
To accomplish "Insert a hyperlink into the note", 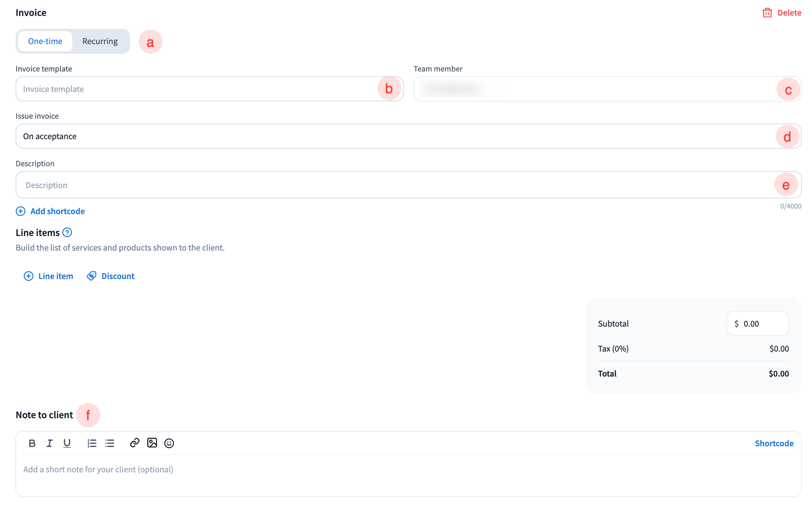I will pos(135,443).
